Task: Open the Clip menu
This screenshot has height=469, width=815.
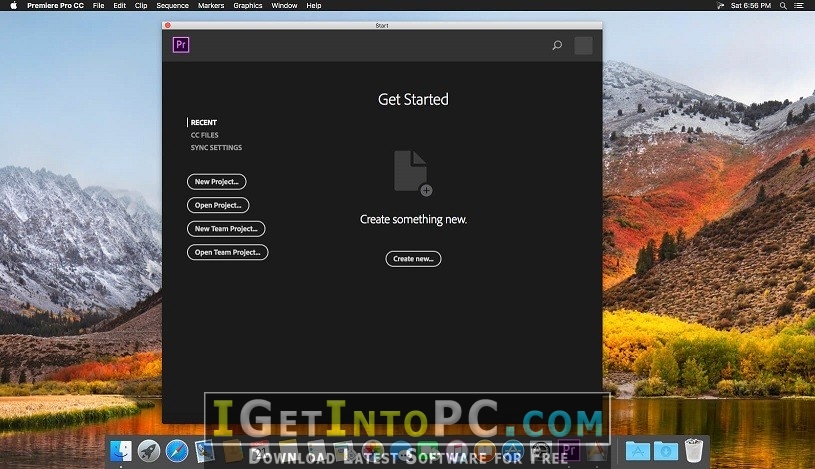Action: point(141,6)
